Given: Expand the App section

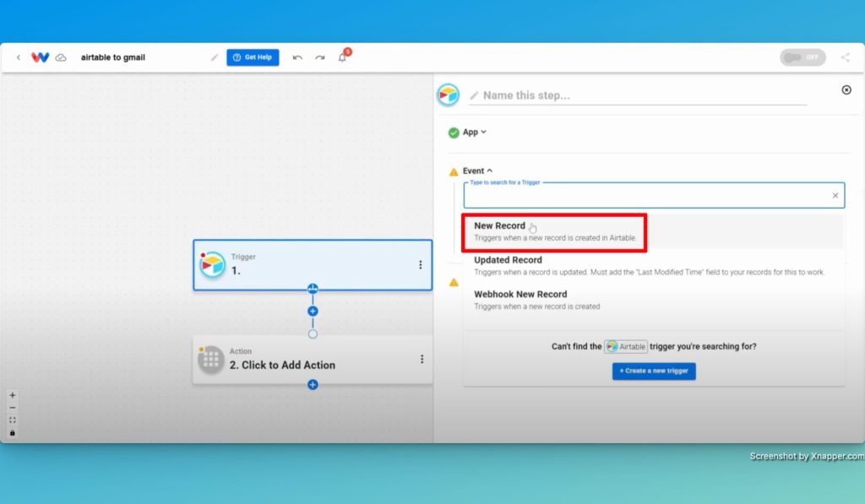Looking at the screenshot, I should click(474, 132).
